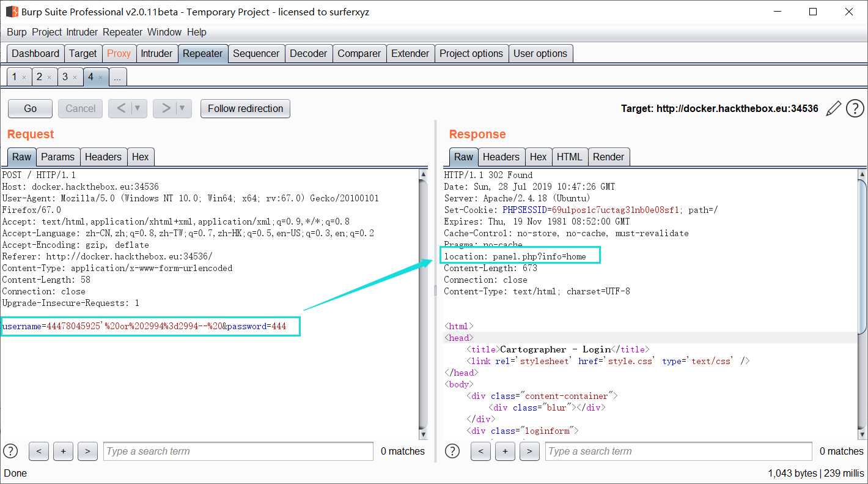Image resolution: width=868 pixels, height=484 pixels.
Task: Click the Cancel button
Action: (80, 108)
